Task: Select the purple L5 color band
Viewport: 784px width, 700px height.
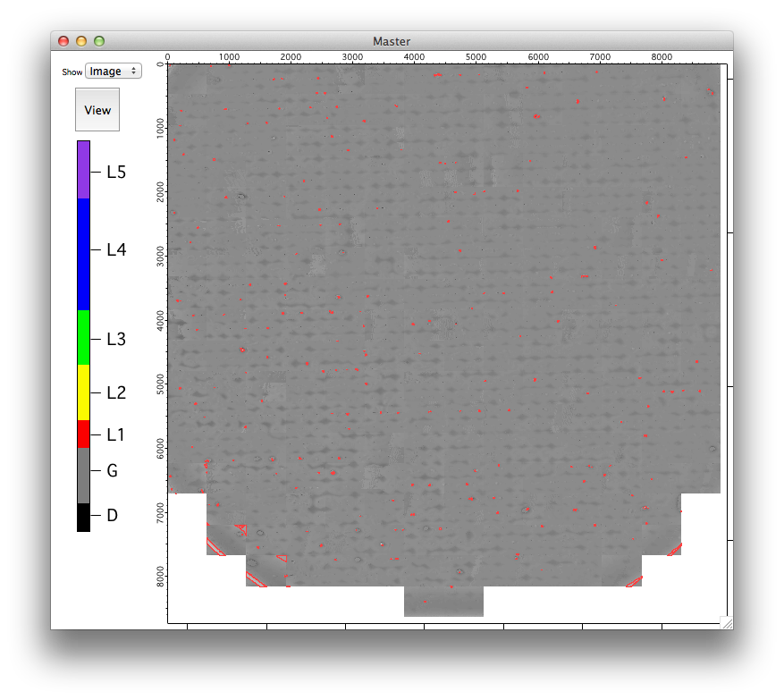Action: [x=83, y=170]
